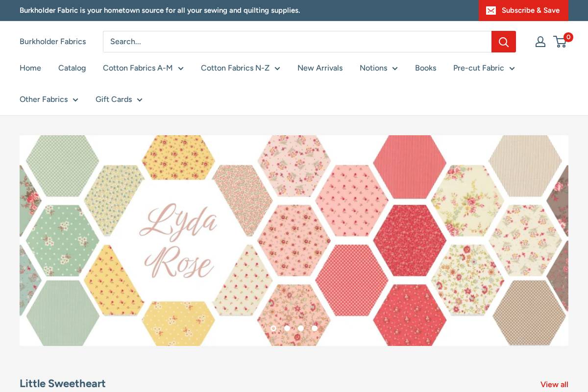
Task: Select the third carousel indicator dot
Action: click(x=301, y=328)
